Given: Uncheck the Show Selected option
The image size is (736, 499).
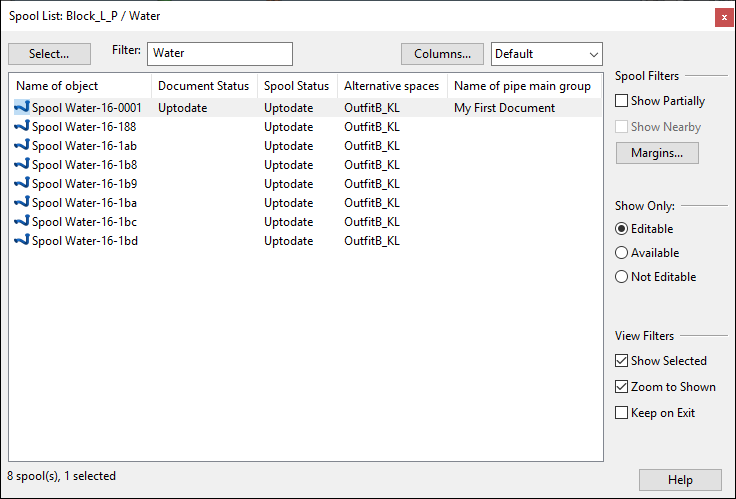Looking at the screenshot, I should (x=622, y=361).
